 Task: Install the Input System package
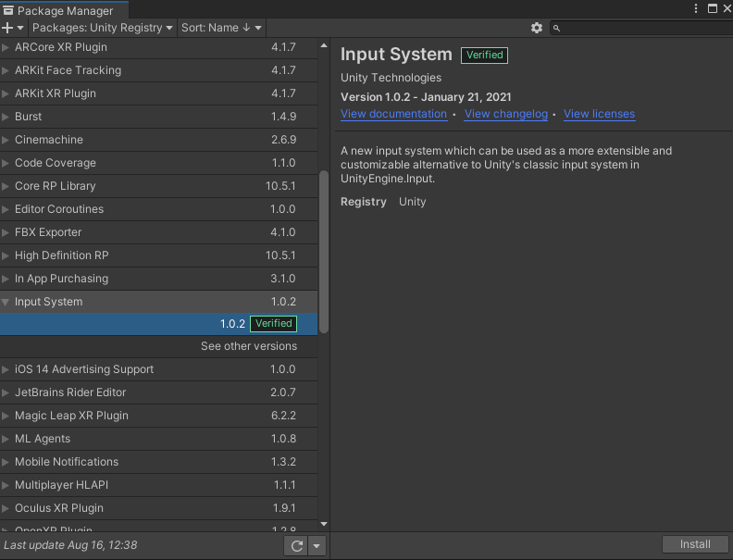(x=695, y=544)
